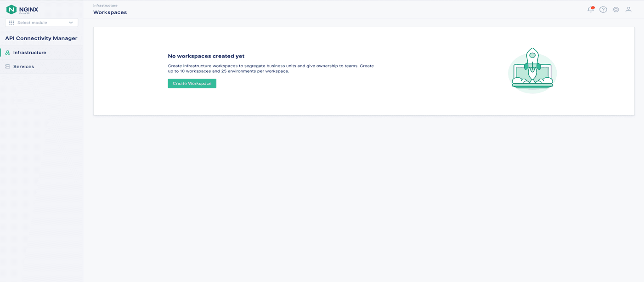Click the 'No workspaces created yet' heading

206,56
